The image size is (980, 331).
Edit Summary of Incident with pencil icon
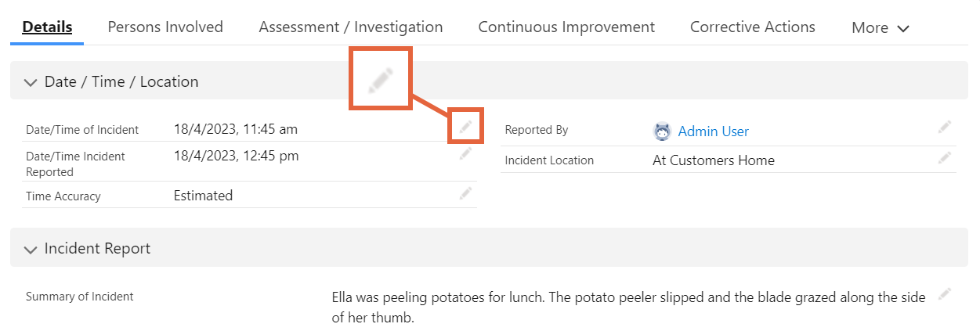coord(945,293)
